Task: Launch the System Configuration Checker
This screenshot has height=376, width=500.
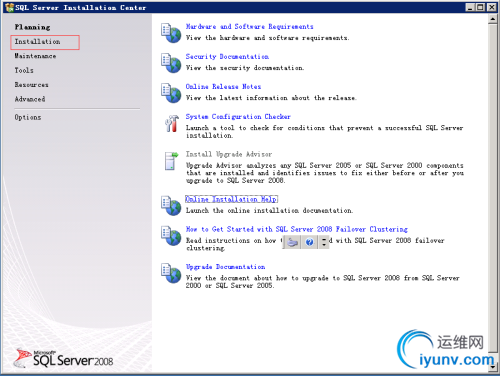Action: (x=238, y=117)
